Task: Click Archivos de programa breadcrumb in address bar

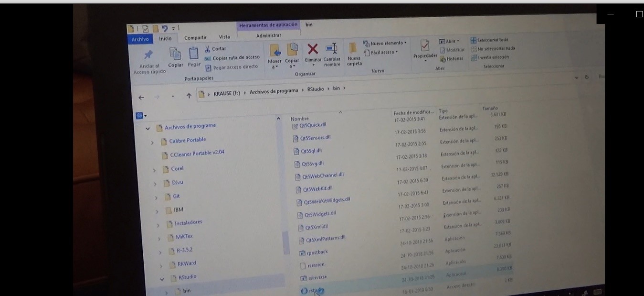Action: tap(274, 91)
